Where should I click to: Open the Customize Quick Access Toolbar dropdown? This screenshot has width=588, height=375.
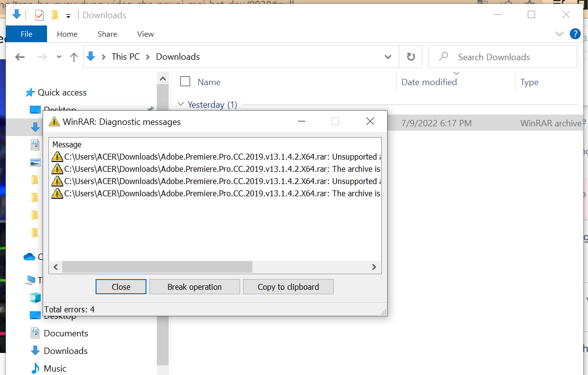[x=69, y=16]
